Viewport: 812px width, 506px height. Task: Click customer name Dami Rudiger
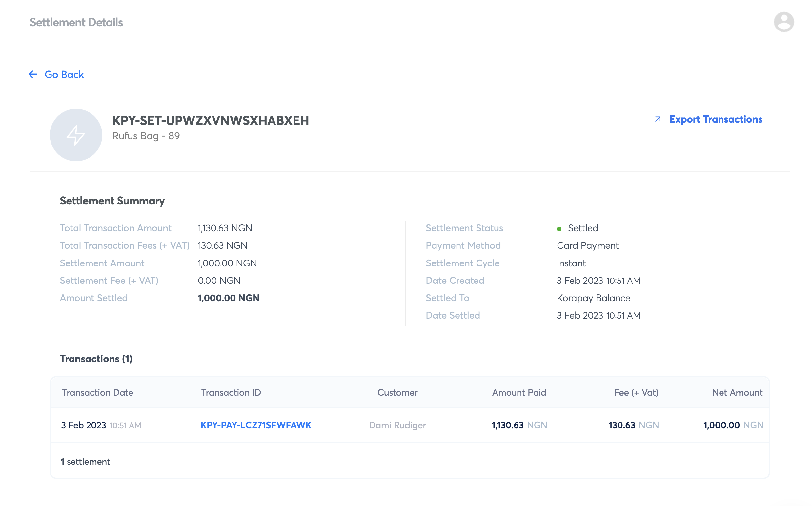397,425
